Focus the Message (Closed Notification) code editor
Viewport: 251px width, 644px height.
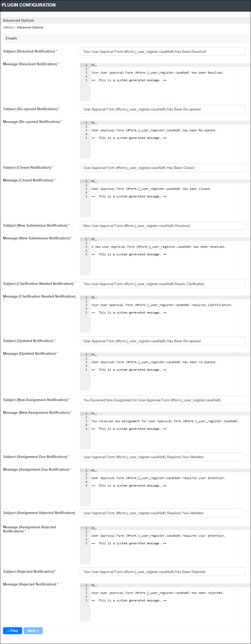[165, 198]
